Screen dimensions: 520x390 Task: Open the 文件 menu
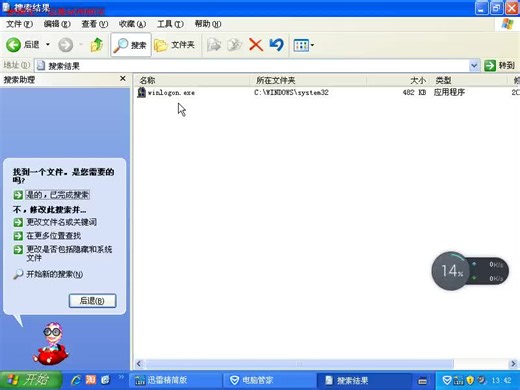(19, 24)
